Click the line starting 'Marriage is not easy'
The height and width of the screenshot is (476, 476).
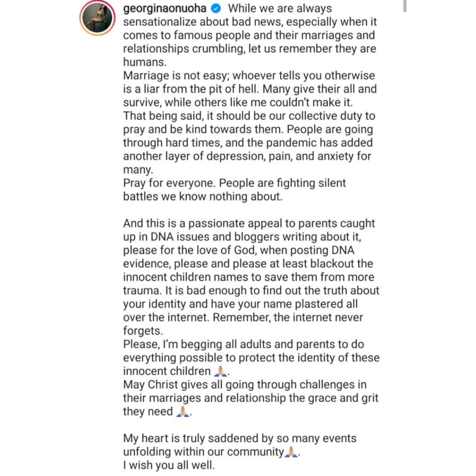tap(249, 75)
